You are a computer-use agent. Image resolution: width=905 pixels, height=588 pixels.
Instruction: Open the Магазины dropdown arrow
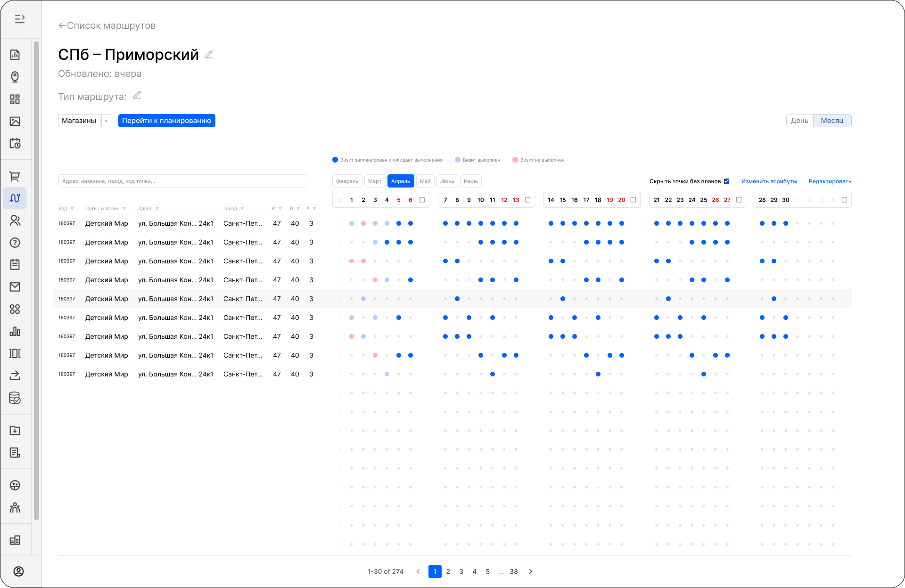106,121
